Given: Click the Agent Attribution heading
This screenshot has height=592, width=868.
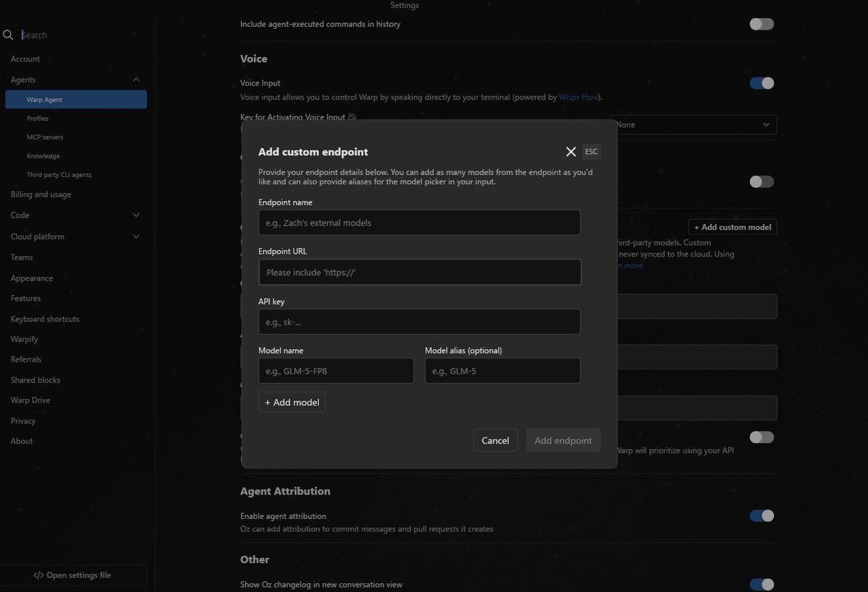Looking at the screenshot, I should [x=285, y=491].
